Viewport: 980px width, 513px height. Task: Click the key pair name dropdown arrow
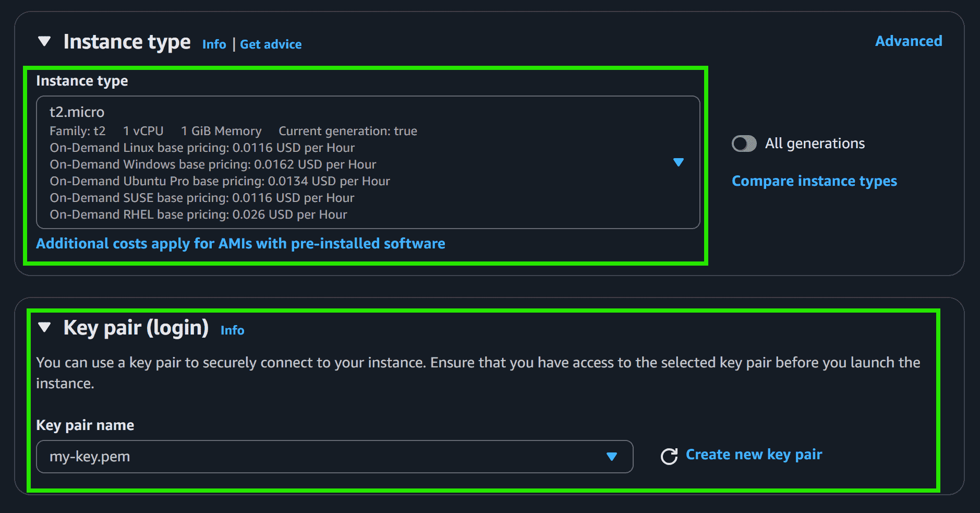click(x=612, y=457)
